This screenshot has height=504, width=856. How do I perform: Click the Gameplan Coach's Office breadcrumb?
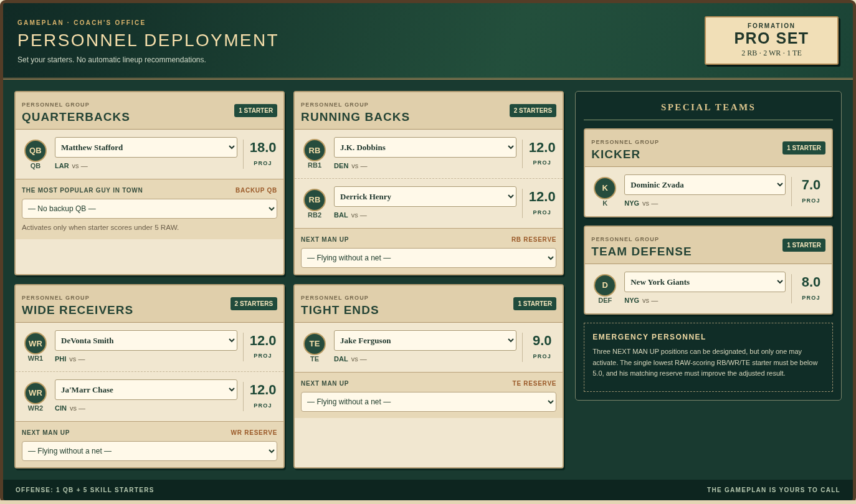(x=82, y=23)
